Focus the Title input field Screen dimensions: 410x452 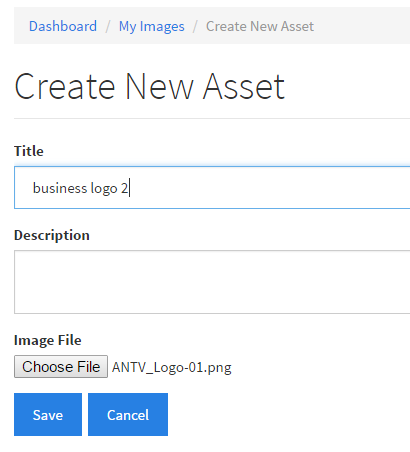212,188
